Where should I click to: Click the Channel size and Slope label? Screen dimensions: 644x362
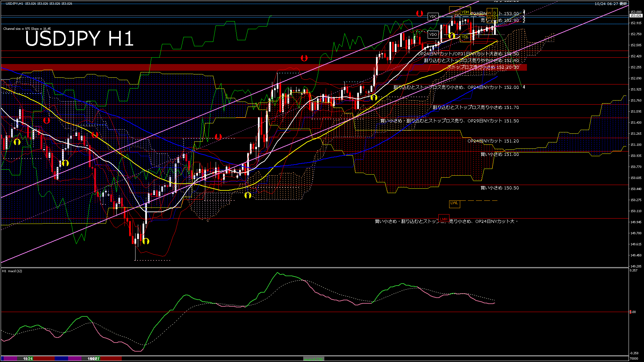click(27, 29)
